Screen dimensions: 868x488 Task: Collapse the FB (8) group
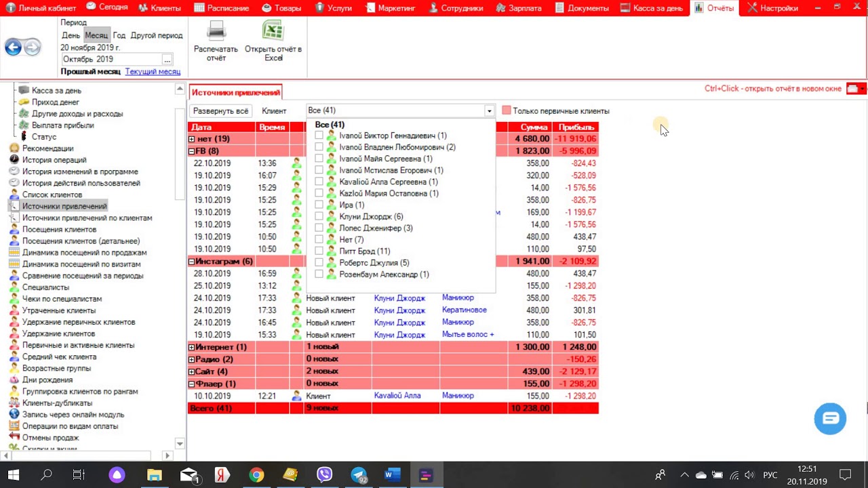point(192,151)
